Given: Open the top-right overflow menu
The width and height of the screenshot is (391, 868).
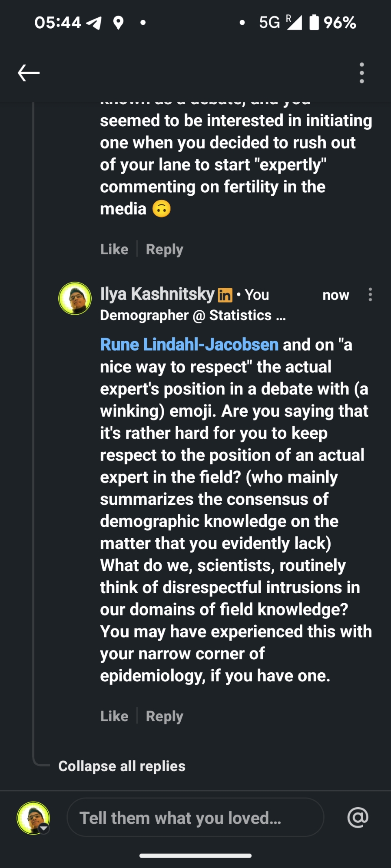Looking at the screenshot, I should 361,73.
